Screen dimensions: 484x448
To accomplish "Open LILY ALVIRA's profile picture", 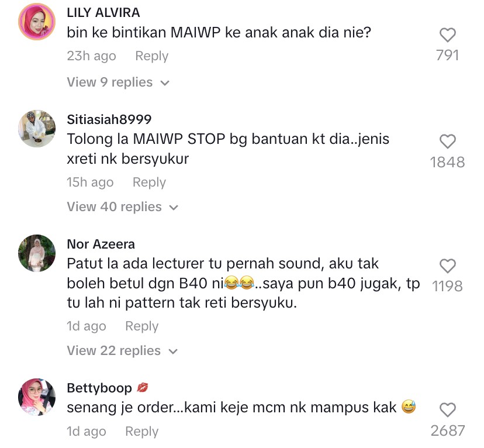I will point(37,22).
